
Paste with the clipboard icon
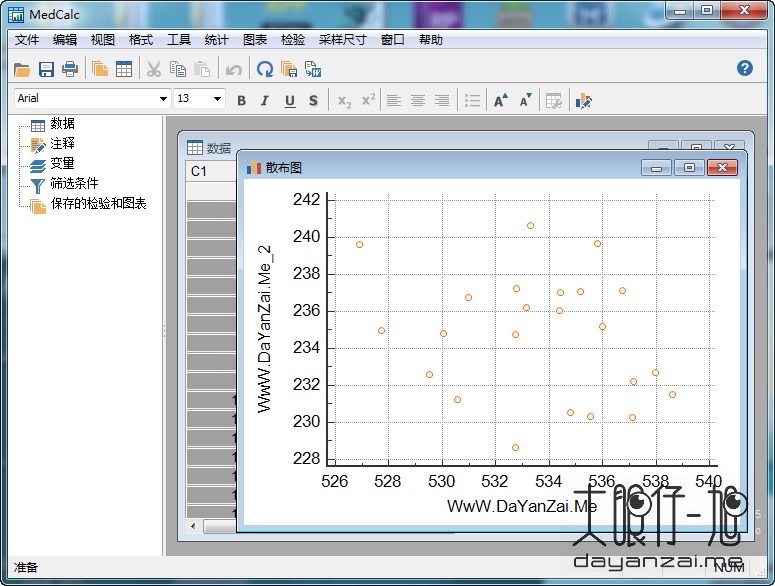[x=202, y=69]
